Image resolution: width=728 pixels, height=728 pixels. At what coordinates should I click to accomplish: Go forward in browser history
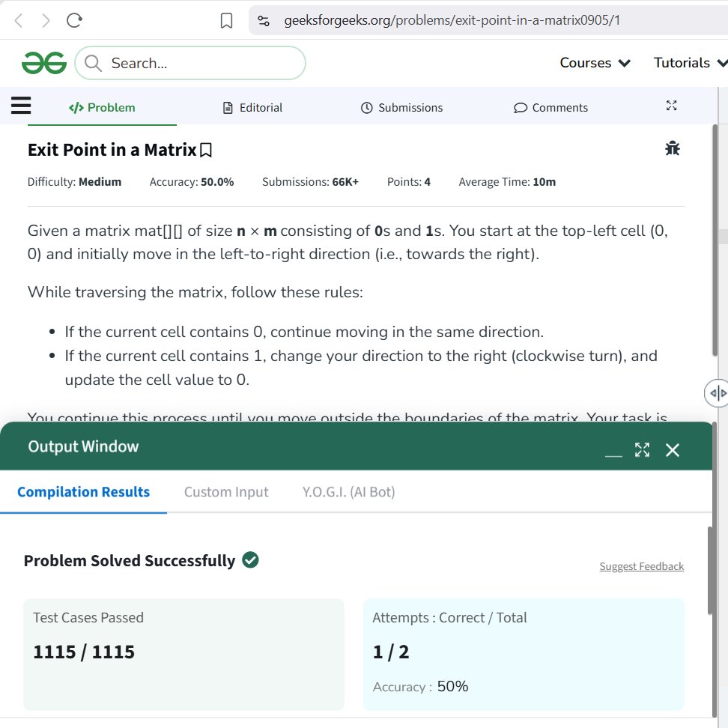(x=46, y=20)
